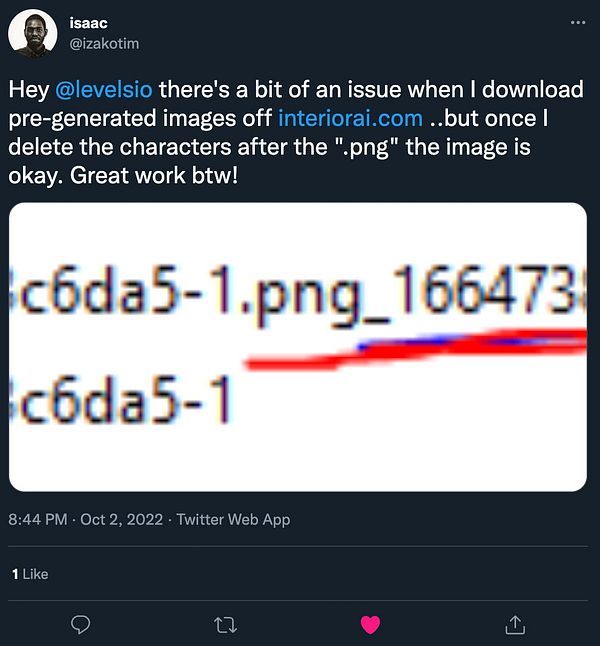
Task: Retweet using the arrows icon
Action: (226, 625)
